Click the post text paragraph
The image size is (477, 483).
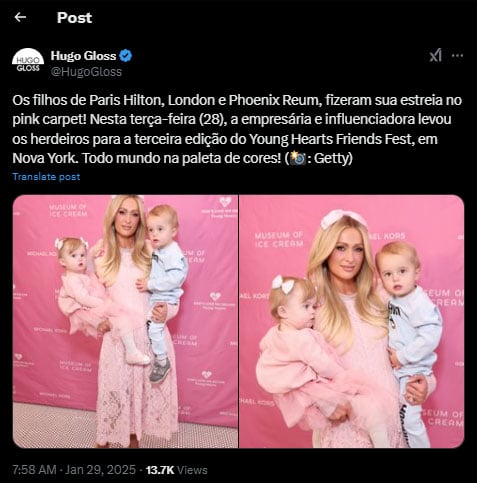[x=237, y=129]
